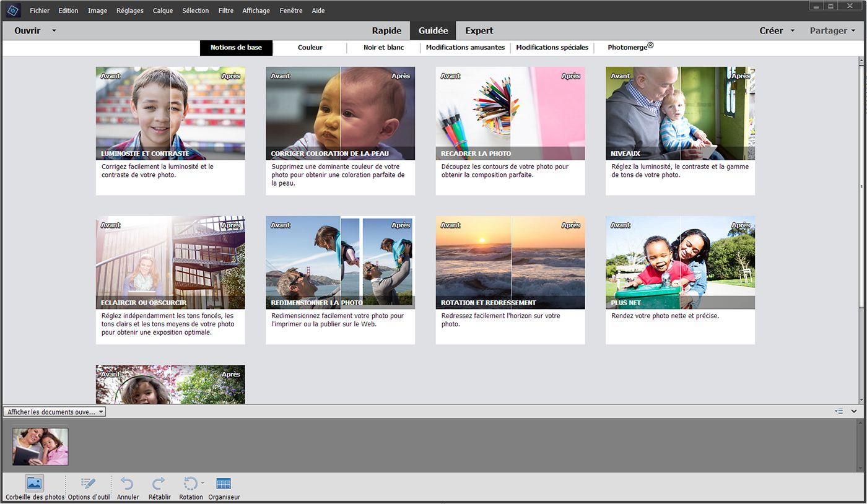Open the Image menu
Screen dimensions: 867x504
click(97, 11)
